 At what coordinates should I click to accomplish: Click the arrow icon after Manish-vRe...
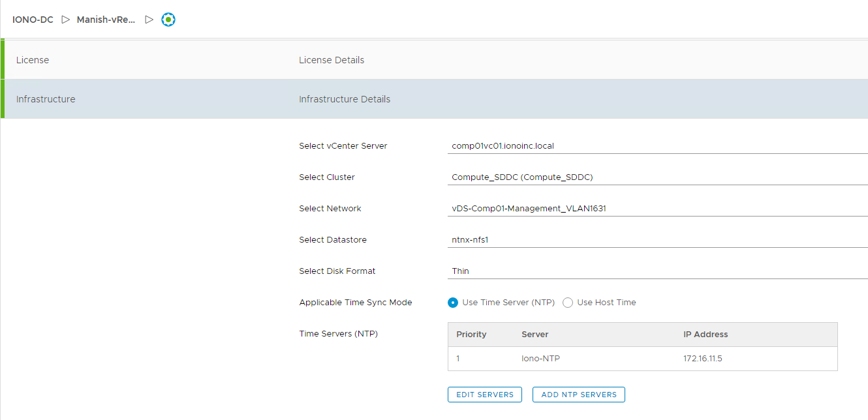click(x=149, y=20)
